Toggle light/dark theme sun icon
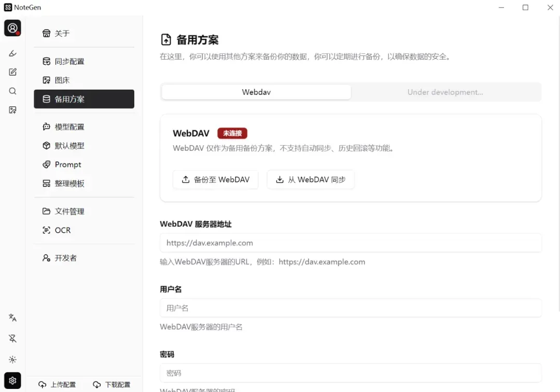The width and height of the screenshot is (560, 392). [12, 359]
